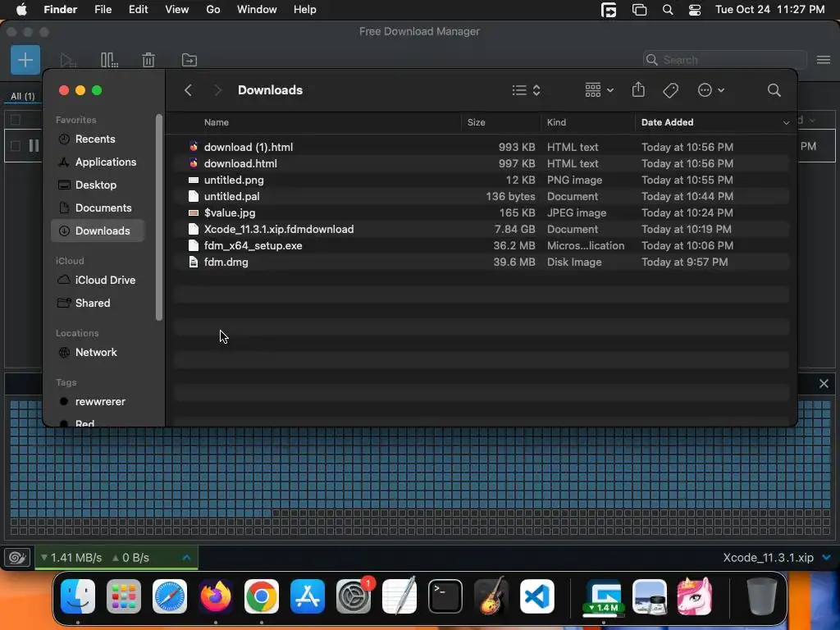Open the View menu
The height and width of the screenshot is (630, 840).
[x=177, y=10]
